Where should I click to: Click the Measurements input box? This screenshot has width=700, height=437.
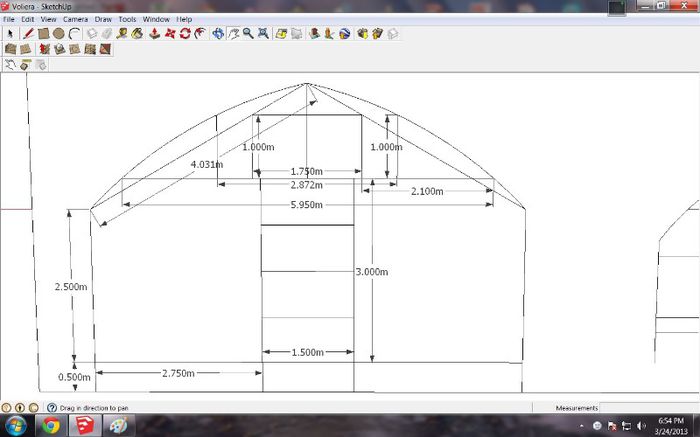[x=650, y=408]
